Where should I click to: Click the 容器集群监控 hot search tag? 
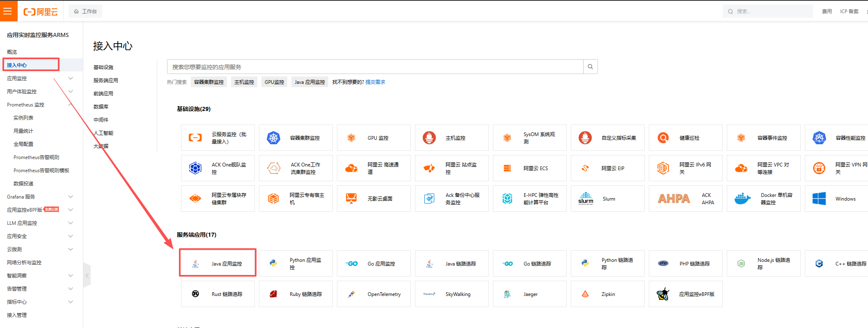coord(208,82)
